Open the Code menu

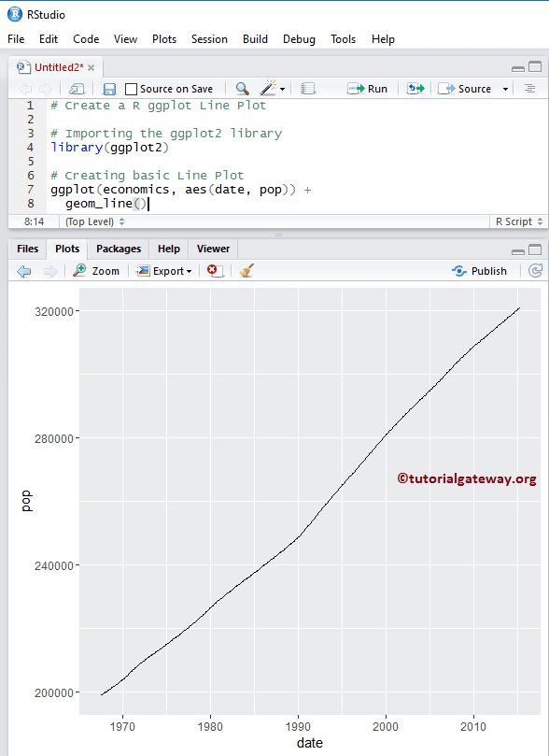(86, 39)
